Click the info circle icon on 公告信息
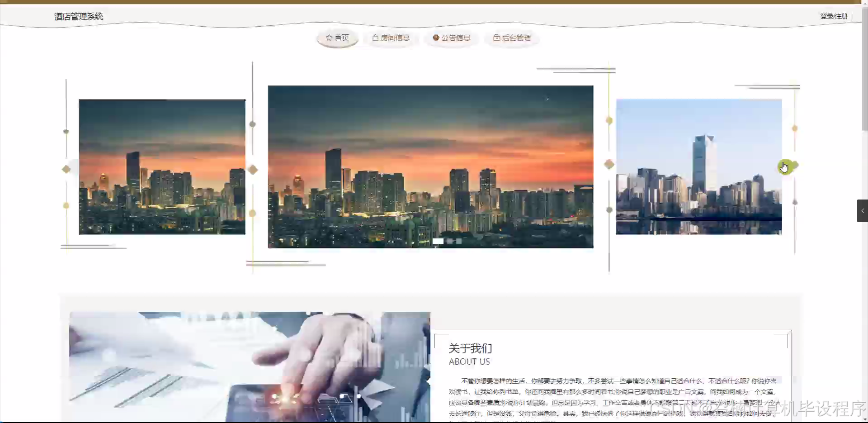Image resolution: width=868 pixels, height=423 pixels. coord(436,38)
